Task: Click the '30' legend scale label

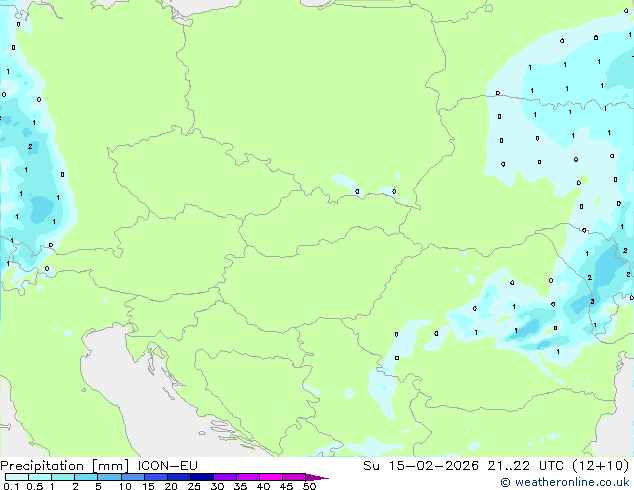Action: click(217, 486)
